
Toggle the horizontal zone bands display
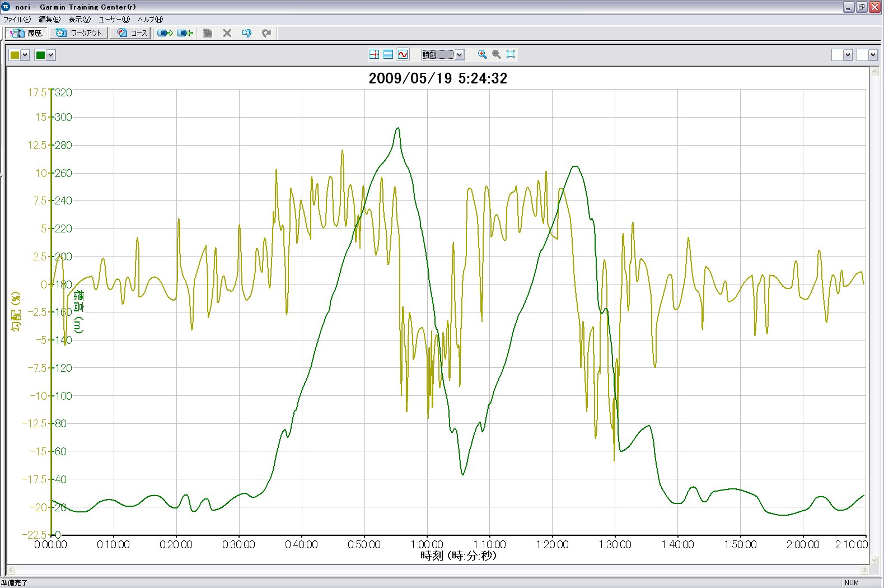388,54
